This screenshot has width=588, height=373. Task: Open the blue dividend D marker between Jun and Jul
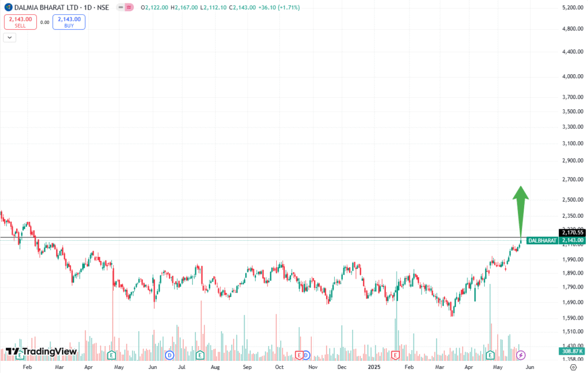(169, 355)
